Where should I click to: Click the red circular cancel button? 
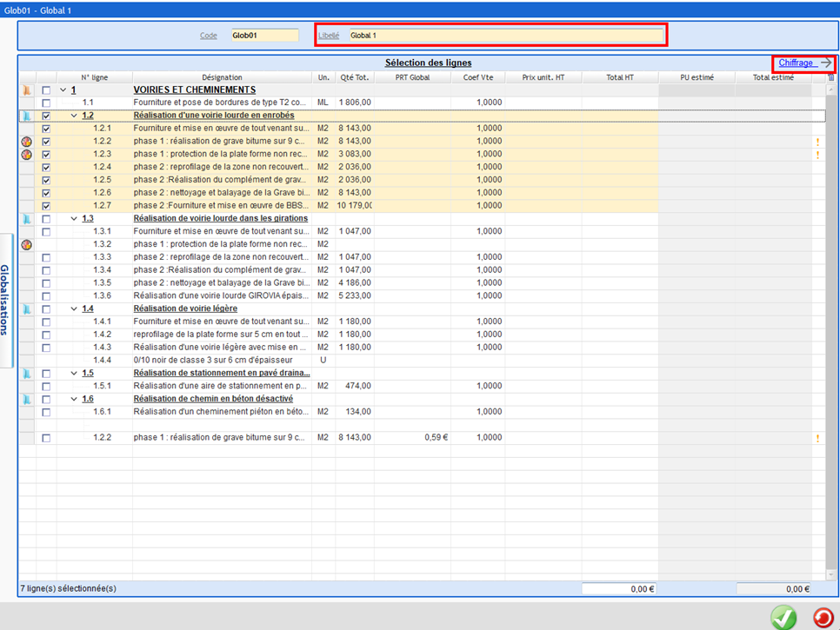(x=823, y=617)
